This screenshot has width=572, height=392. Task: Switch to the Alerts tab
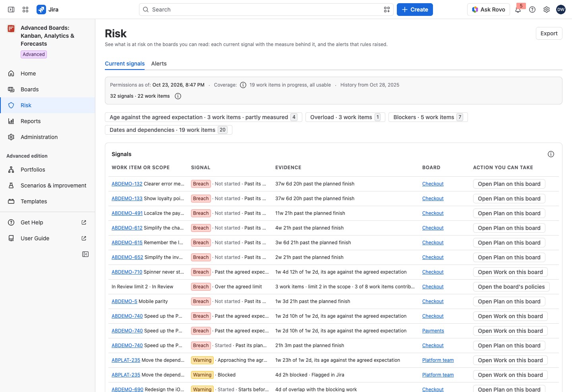tap(159, 64)
